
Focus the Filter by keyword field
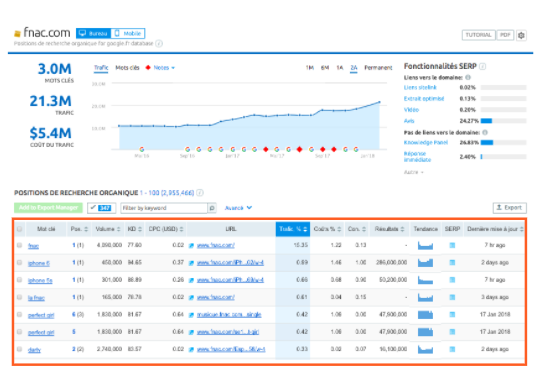pos(164,208)
